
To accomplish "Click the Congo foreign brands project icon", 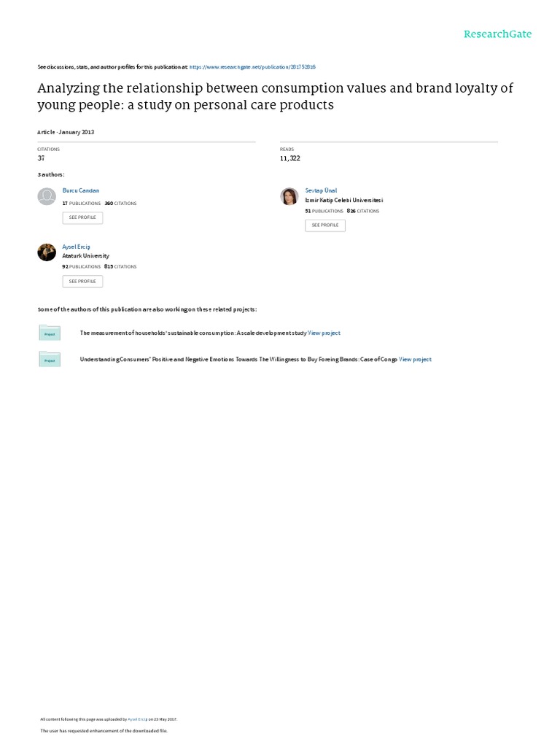I will [50, 359].
